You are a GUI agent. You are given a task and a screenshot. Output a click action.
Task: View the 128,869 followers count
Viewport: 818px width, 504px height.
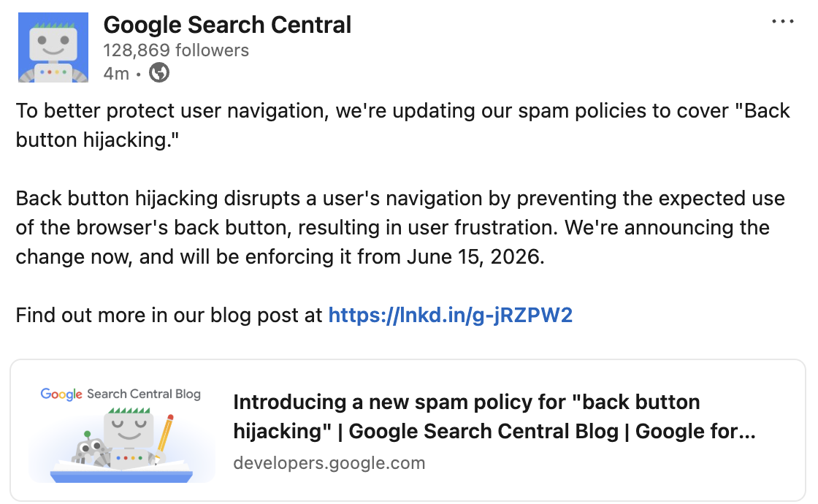point(176,50)
